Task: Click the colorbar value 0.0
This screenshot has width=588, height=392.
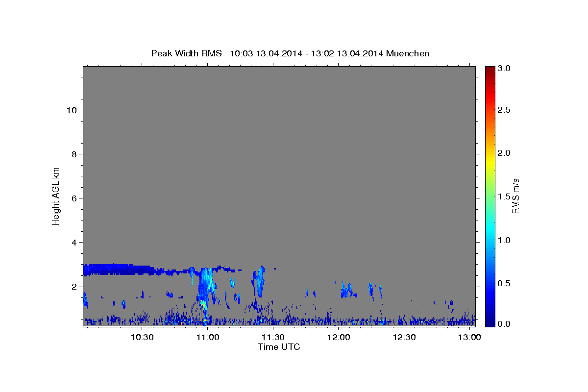Action: point(504,324)
